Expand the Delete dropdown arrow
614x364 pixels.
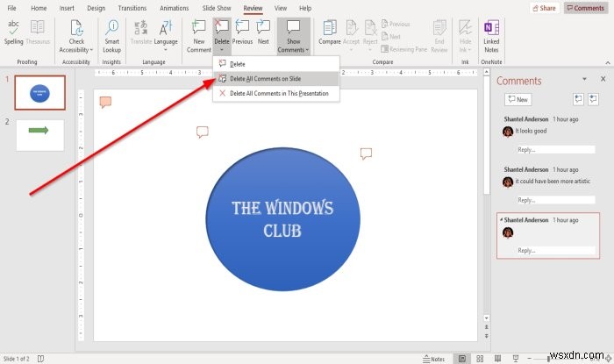222,50
